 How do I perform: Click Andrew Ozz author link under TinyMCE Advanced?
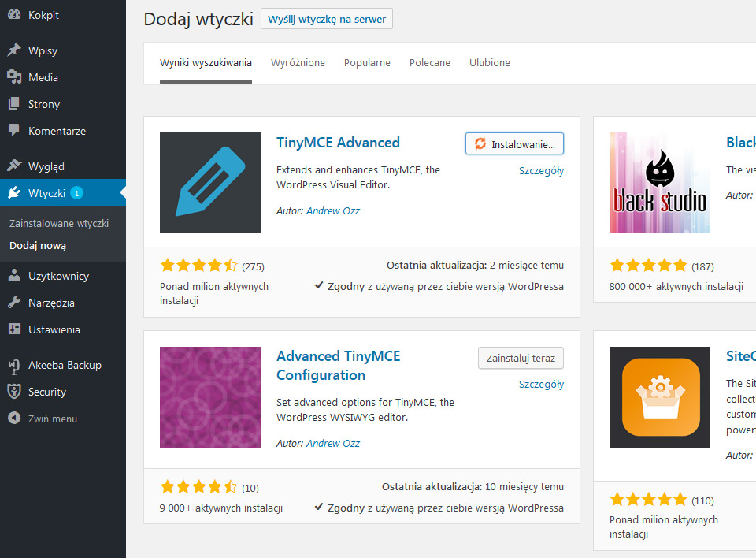tap(332, 211)
